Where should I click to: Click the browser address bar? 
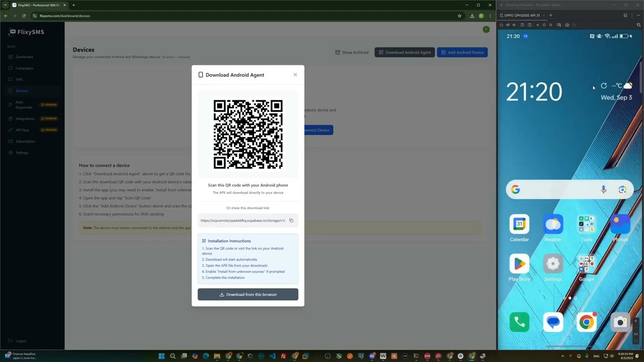(x=247, y=16)
